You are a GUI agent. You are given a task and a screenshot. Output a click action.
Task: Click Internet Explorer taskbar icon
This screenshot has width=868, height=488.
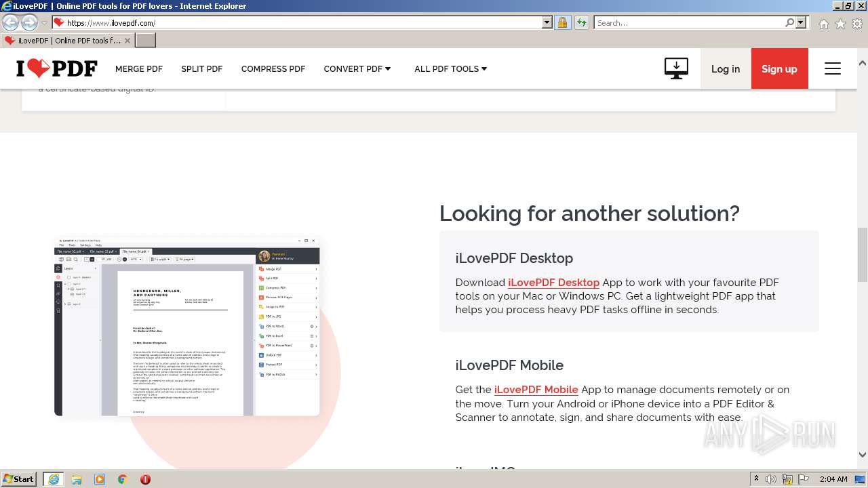coord(53,479)
